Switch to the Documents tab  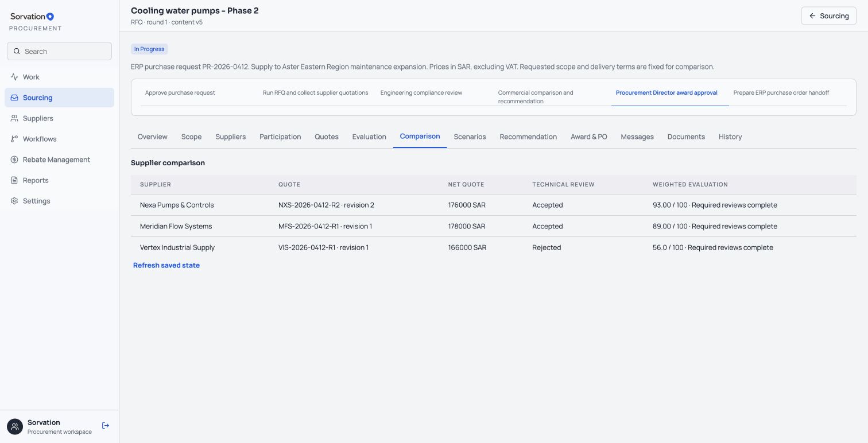[686, 137]
